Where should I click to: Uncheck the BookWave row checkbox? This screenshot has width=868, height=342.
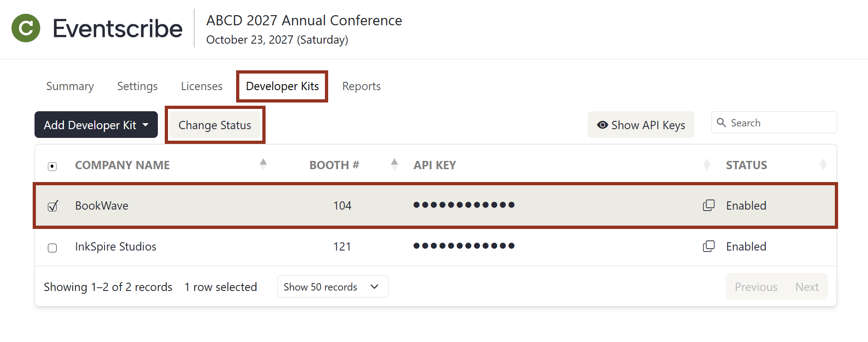(52, 206)
